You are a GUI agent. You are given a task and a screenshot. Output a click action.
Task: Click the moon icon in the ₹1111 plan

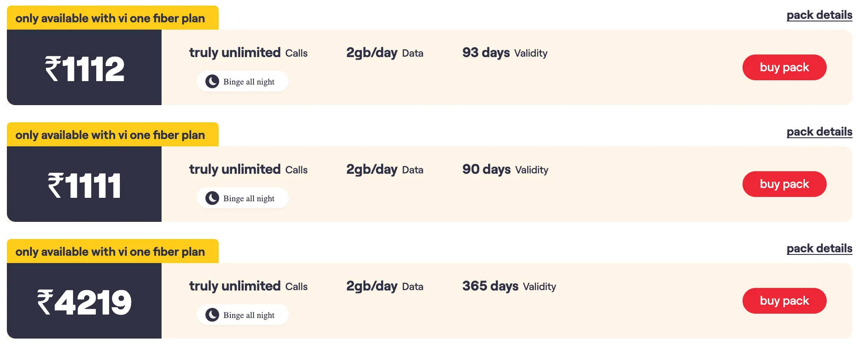click(x=212, y=198)
